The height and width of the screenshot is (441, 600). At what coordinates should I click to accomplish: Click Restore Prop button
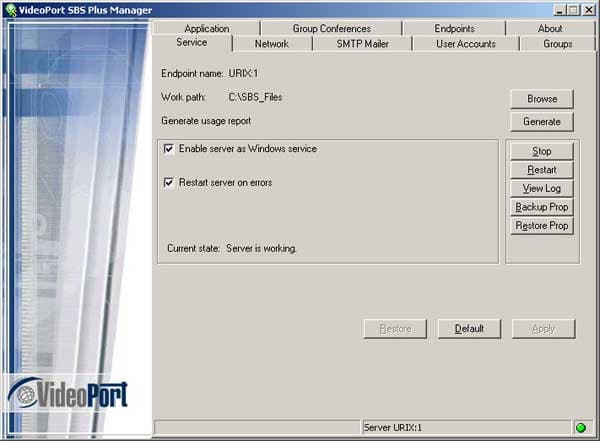coord(542,225)
